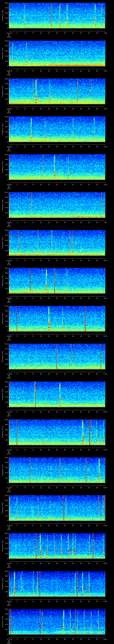Open the spectrogram panel starting at 3:03:00
The width and height of the screenshot is (114, 644).
pyautogui.click(x=57, y=91)
